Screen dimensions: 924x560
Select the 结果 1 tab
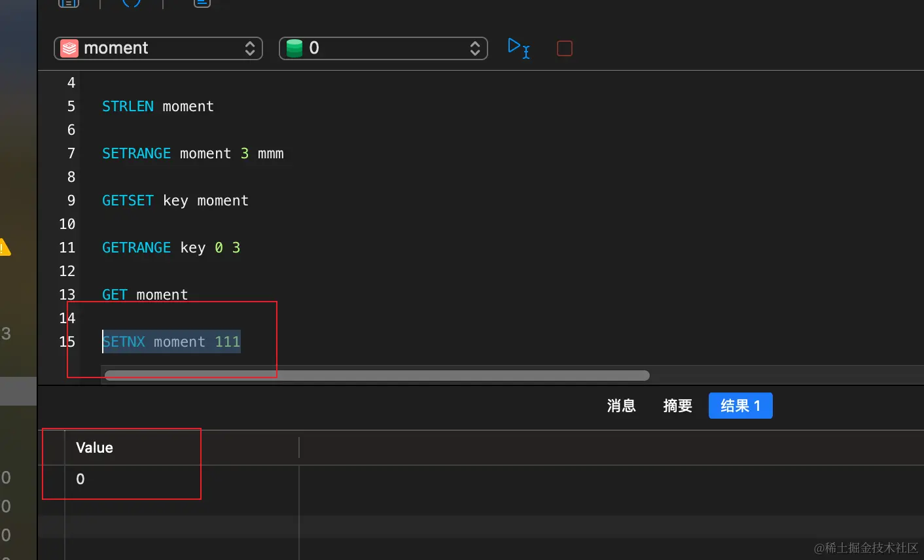741,406
